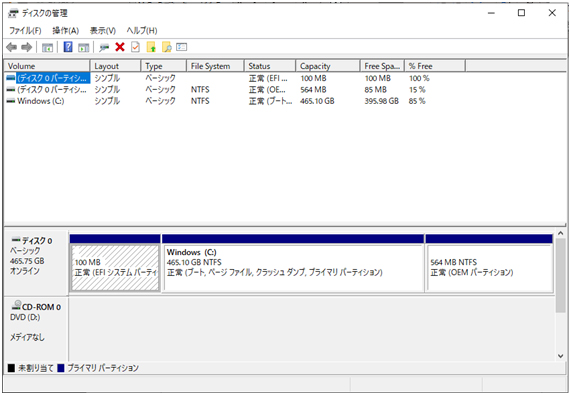Click the 465.10 GB capacity cell
This screenshot has width=571, height=395.
pyautogui.click(x=317, y=101)
